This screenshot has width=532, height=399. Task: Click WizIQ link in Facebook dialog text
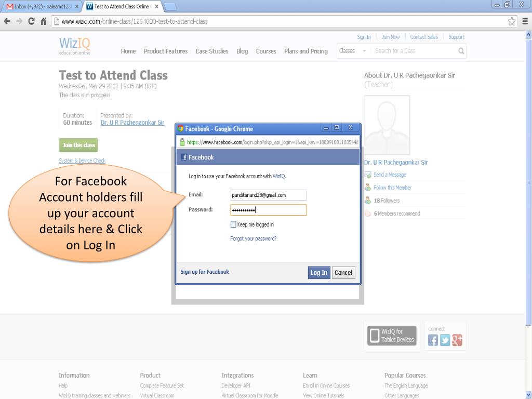[x=279, y=176]
